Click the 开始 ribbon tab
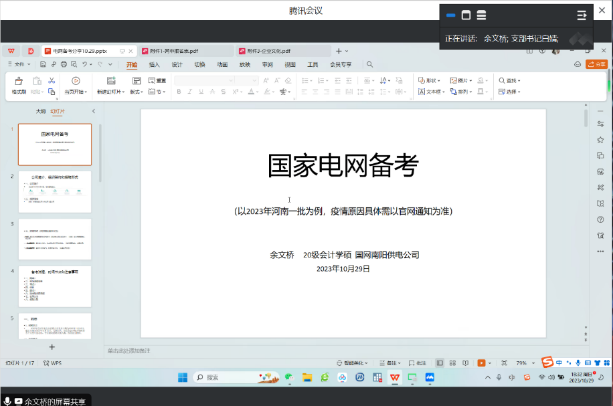The height and width of the screenshot is (406, 613). (131, 64)
